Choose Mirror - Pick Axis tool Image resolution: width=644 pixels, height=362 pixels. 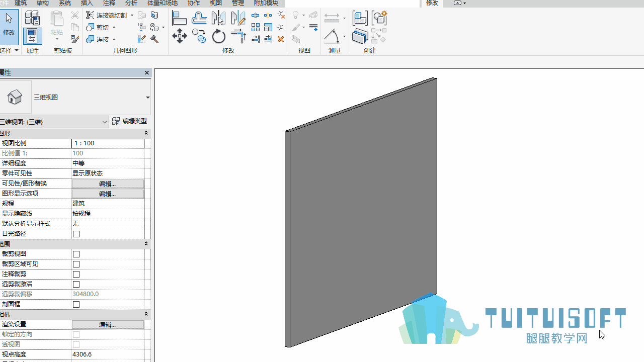[x=218, y=18]
